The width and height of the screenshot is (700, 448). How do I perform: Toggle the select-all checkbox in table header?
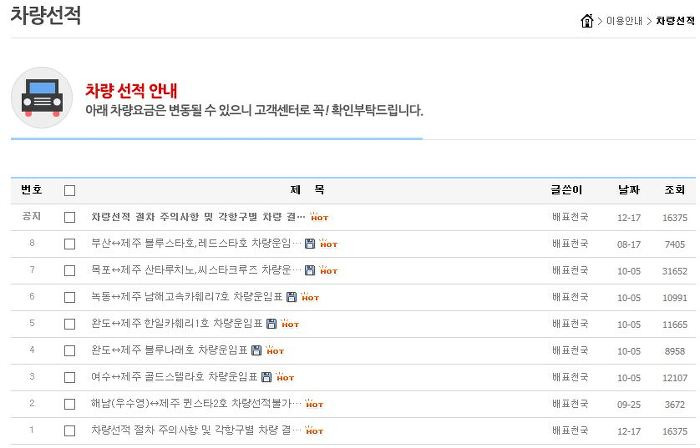(69, 191)
